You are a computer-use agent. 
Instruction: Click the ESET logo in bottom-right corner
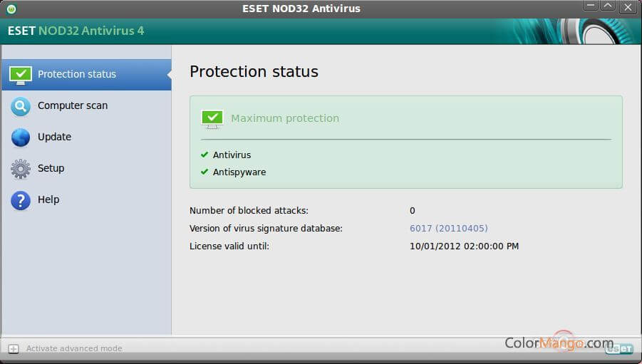[x=618, y=348]
